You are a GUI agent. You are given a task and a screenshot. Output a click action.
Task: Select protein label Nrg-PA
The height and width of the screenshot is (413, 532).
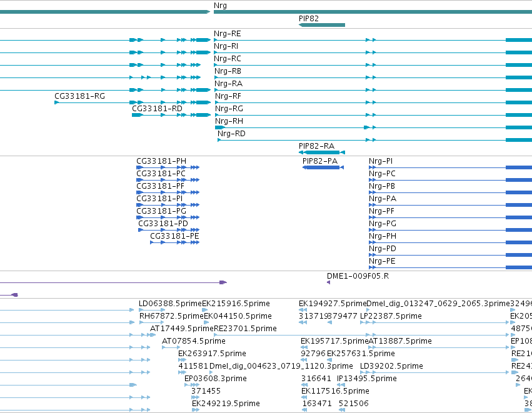[x=383, y=199]
